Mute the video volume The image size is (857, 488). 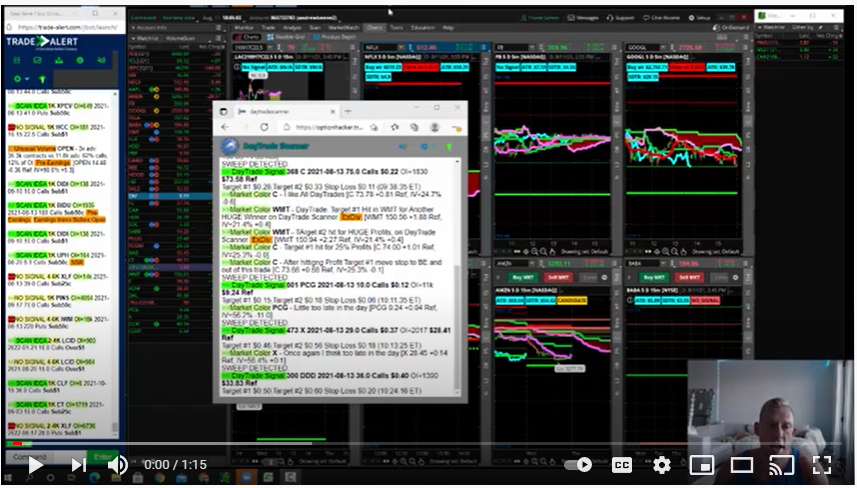click(x=118, y=465)
